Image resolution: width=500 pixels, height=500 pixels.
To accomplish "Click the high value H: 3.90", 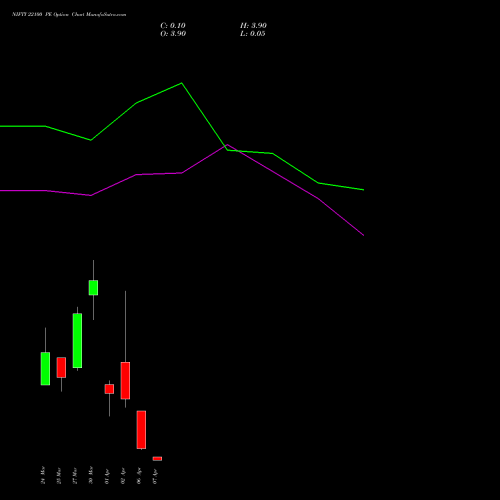I will click(253, 26).
